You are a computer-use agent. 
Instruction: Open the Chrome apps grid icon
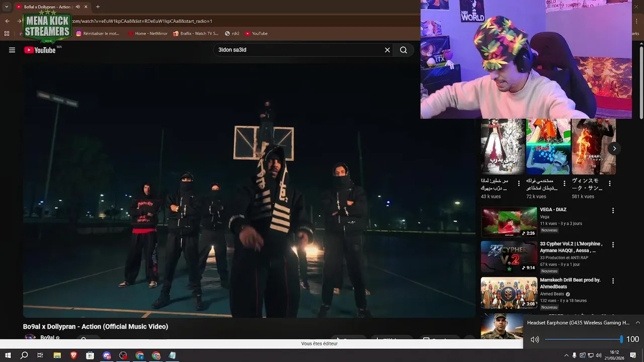tap(7, 34)
